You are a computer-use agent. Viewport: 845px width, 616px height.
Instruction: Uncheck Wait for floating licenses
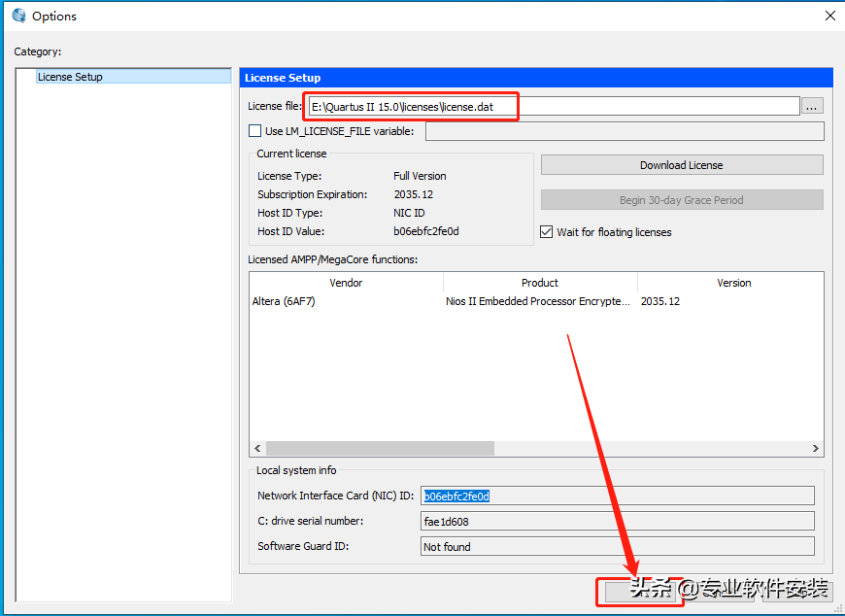tap(547, 232)
